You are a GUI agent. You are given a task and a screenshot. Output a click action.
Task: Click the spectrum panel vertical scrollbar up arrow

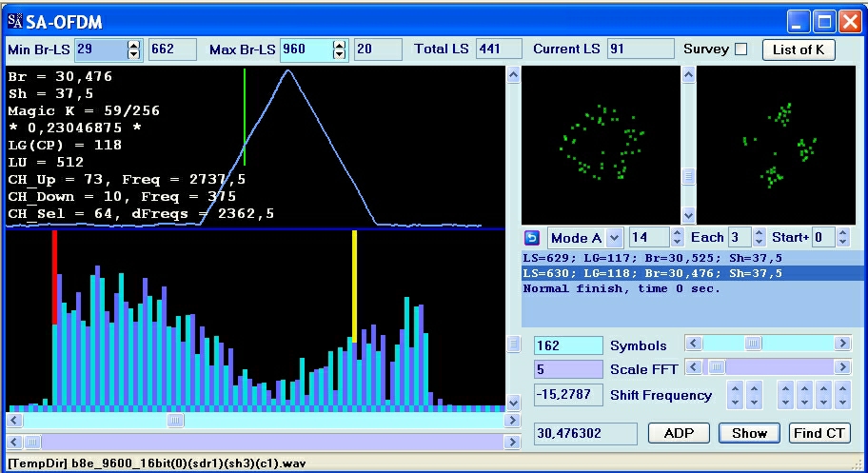point(513,75)
